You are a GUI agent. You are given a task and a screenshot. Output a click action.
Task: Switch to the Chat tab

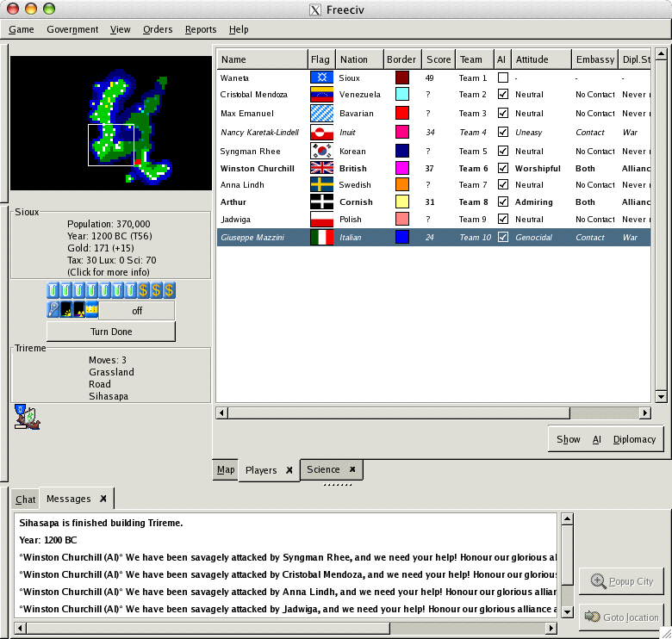coord(25,499)
